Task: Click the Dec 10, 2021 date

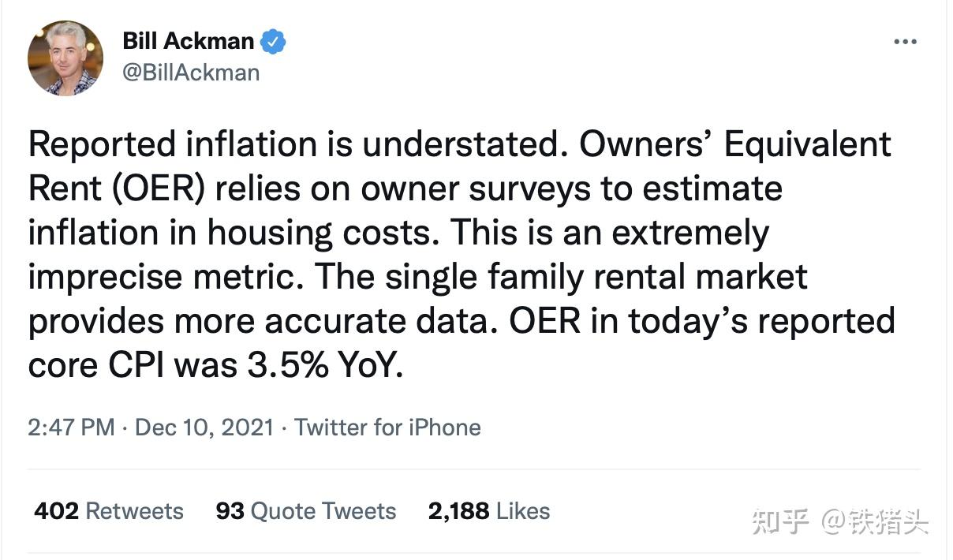Action: (204, 427)
